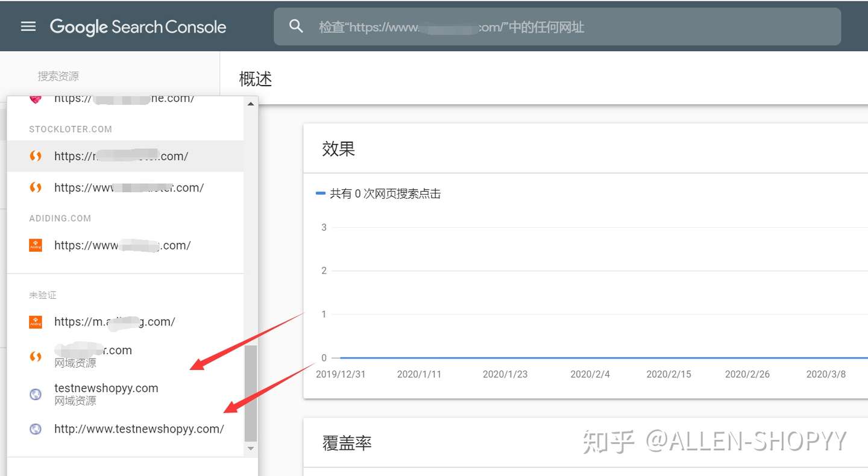Click the 概述 page title
Viewport: 868px width, 476px height.
256,79
